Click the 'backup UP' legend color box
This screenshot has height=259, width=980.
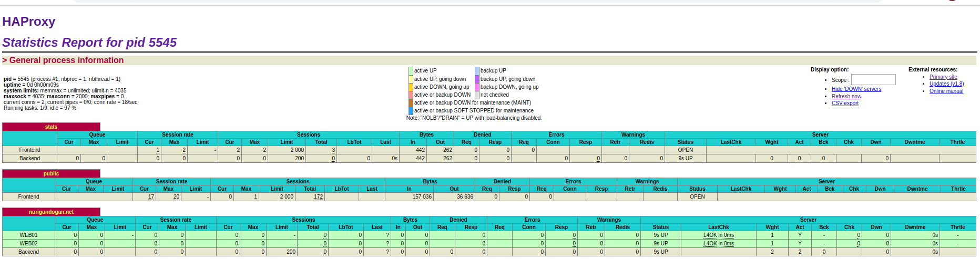[477, 71]
